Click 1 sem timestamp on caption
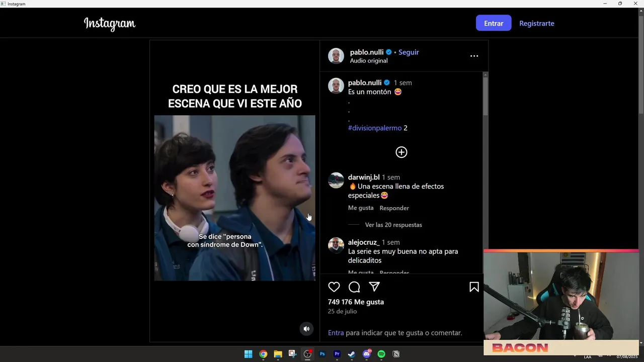Viewport: 644px width, 362px height. coord(403,82)
